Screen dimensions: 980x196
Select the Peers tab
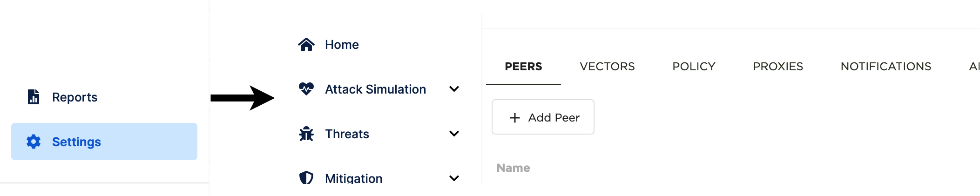[523, 67]
